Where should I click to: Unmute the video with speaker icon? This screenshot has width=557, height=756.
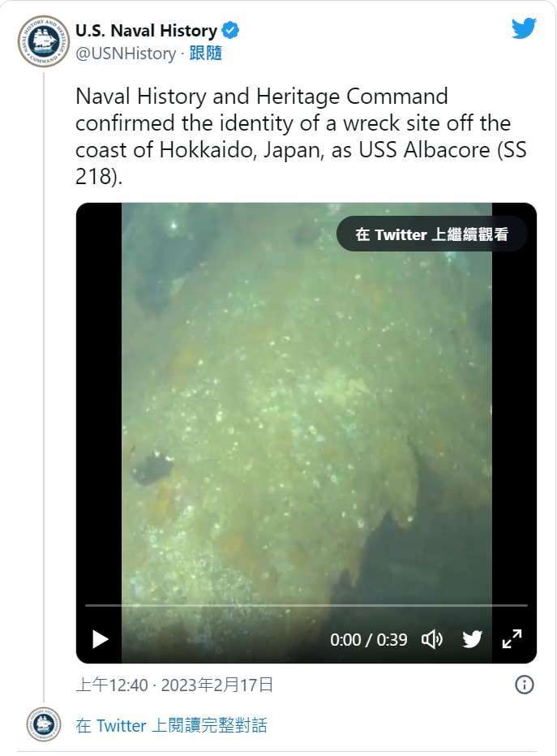[431, 639]
